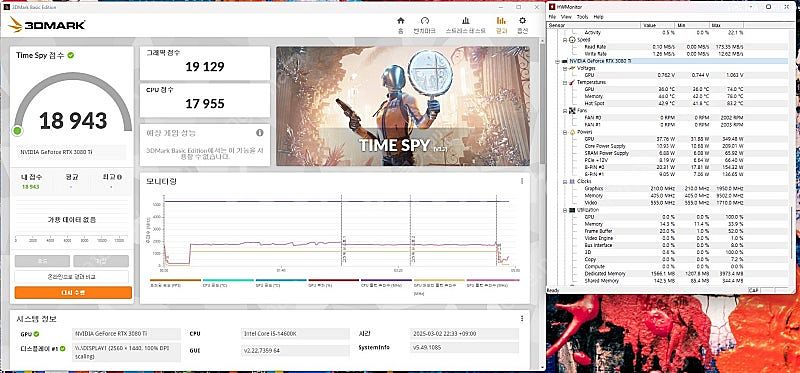Screen dimensions: 800x373
Task: Click the Time Spy preview thumbnail image
Action: coord(403,106)
